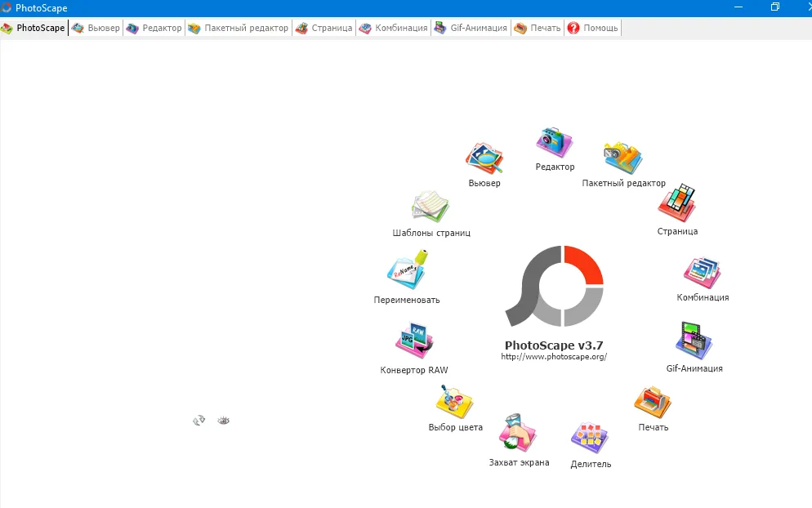Screen dimensions: 812x508
Task: Open the Страница tab
Action: (324, 28)
